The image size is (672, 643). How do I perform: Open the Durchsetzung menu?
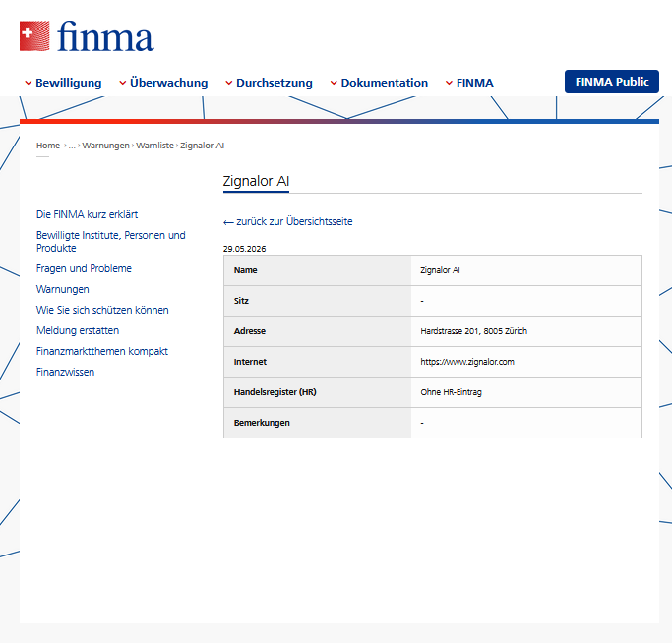(275, 83)
